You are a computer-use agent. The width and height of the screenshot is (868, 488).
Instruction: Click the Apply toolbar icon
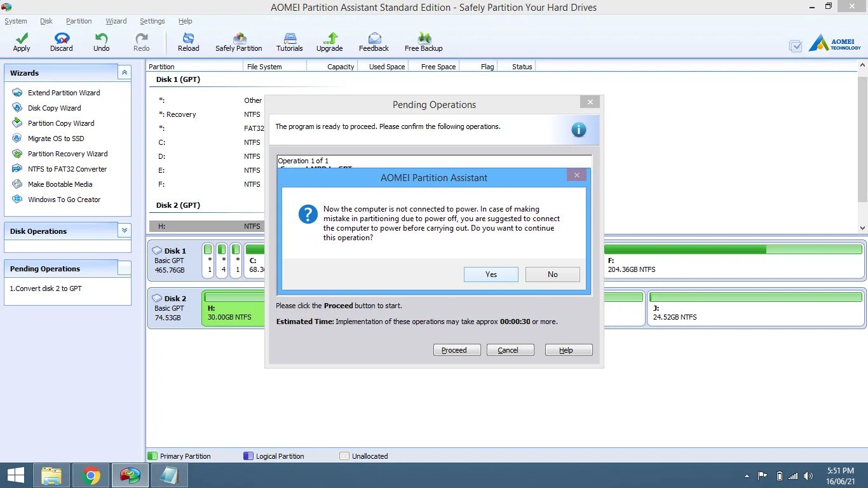22,43
